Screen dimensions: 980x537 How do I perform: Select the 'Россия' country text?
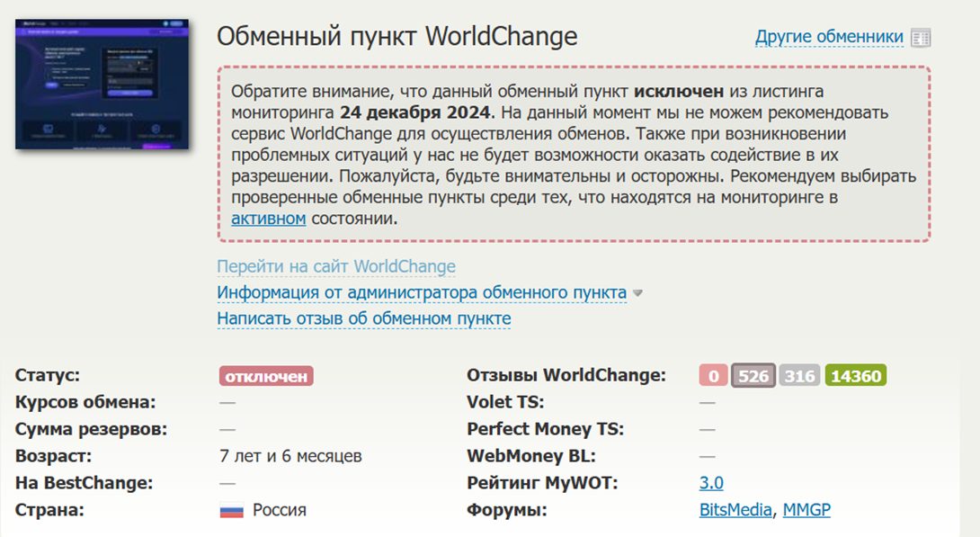point(280,510)
